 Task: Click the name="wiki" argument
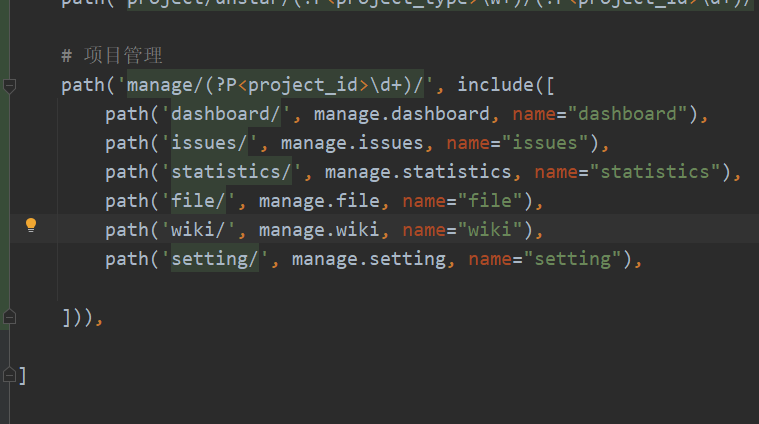(463, 229)
